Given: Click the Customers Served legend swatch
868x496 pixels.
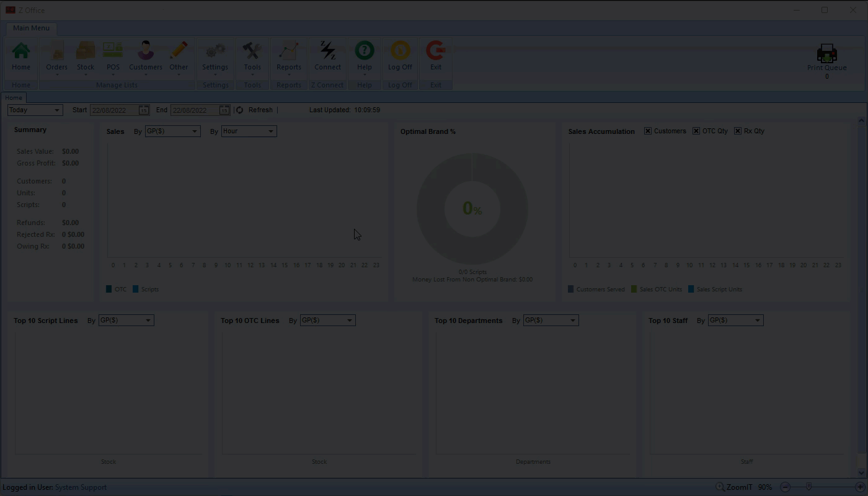Looking at the screenshot, I should (x=571, y=289).
